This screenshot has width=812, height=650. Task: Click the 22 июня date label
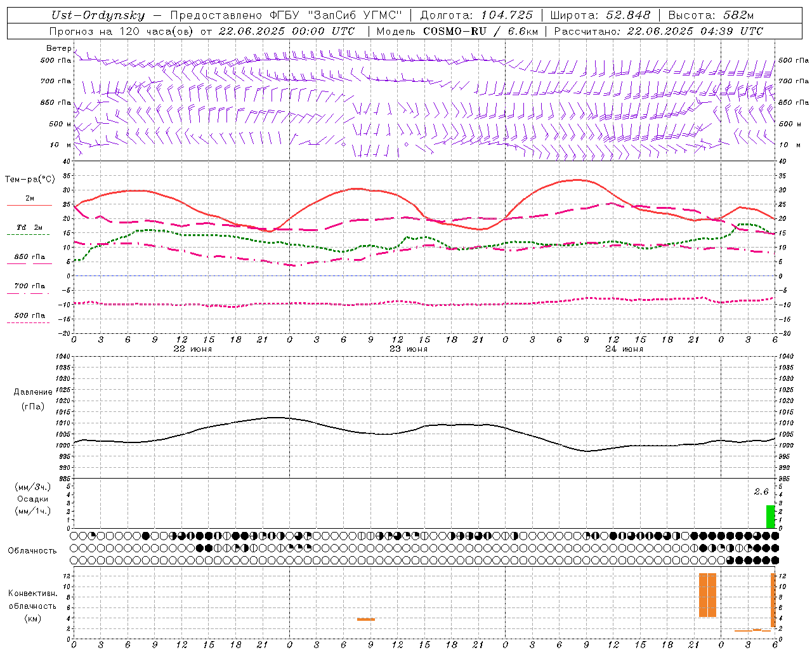(x=193, y=349)
